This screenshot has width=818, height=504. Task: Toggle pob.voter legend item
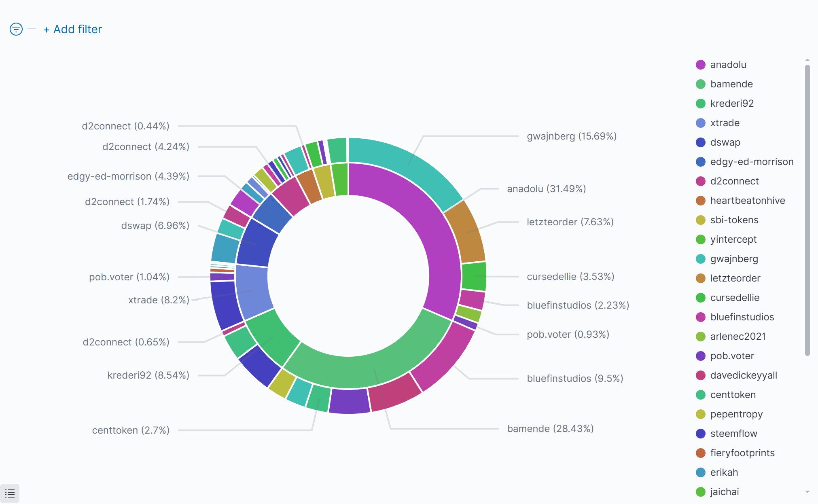[732, 356]
